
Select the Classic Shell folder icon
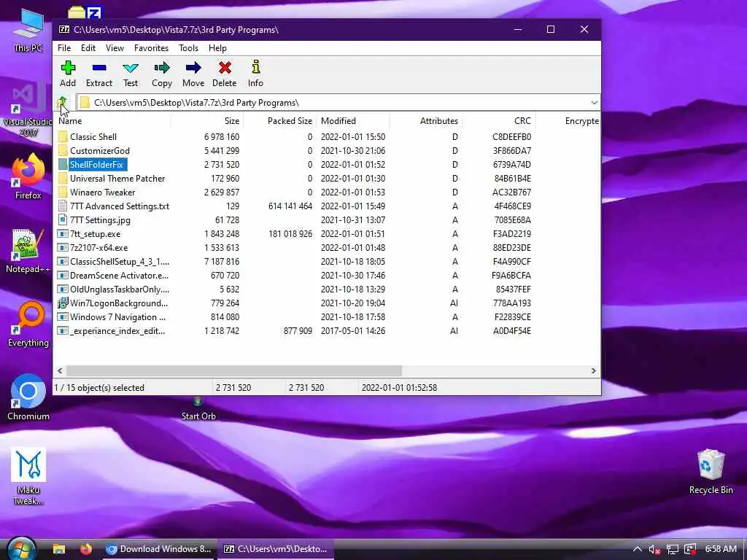point(63,136)
